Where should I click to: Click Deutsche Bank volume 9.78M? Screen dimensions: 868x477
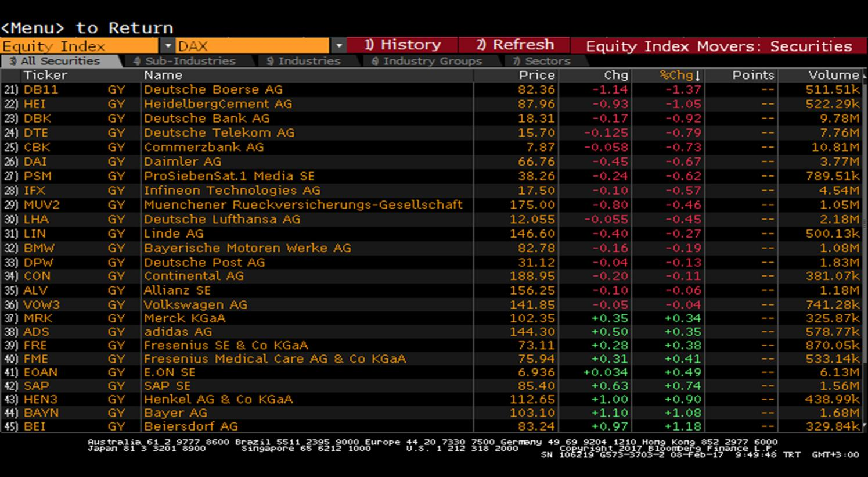click(x=840, y=119)
